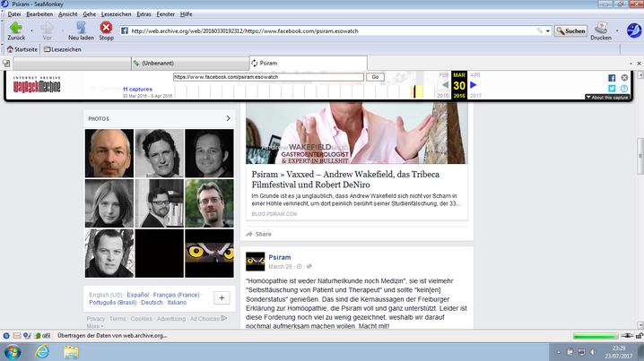
Task: Switch to the (Unbenannt) tab
Action: [x=190, y=64]
